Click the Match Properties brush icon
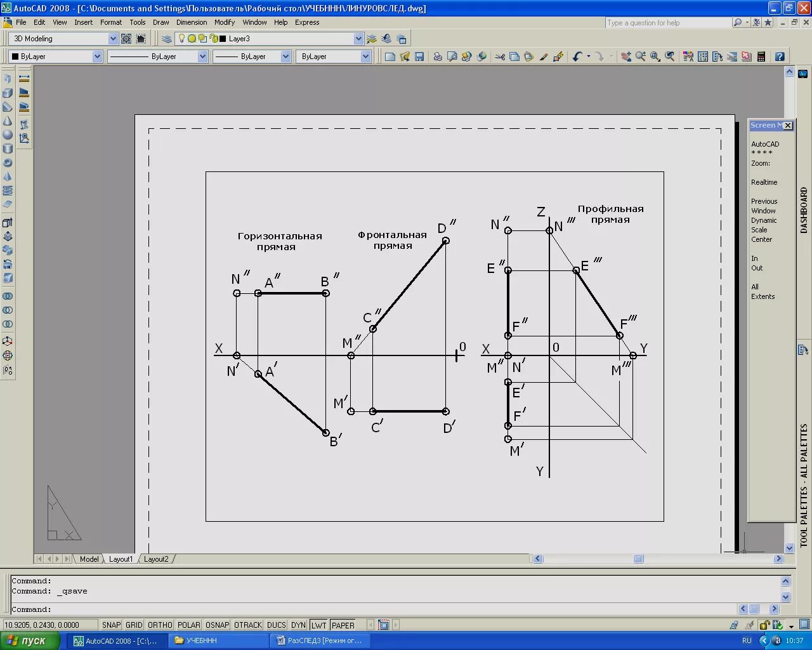 [x=544, y=56]
